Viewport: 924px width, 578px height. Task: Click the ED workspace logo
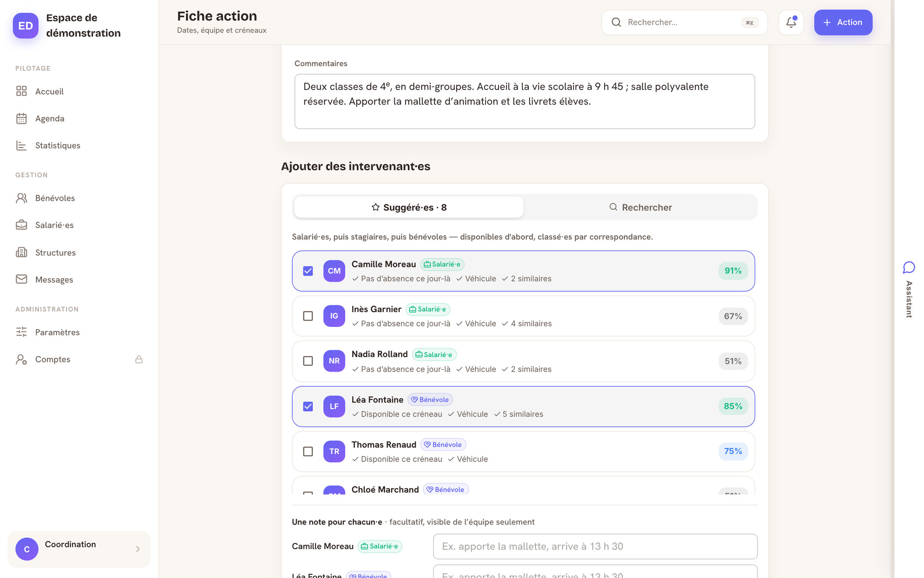pos(25,26)
